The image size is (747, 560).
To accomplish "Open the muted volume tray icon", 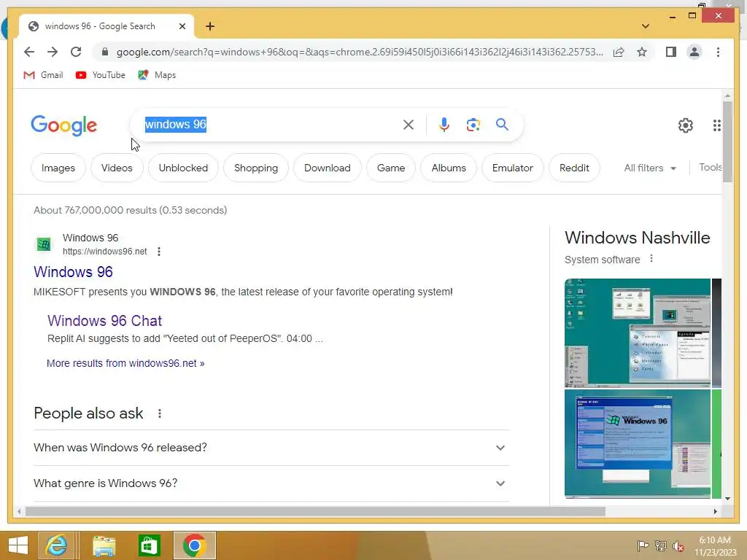I will (x=678, y=545).
